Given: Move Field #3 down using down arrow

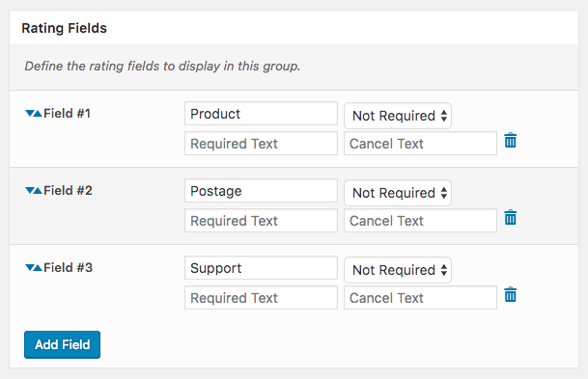Looking at the screenshot, I should (x=29, y=268).
